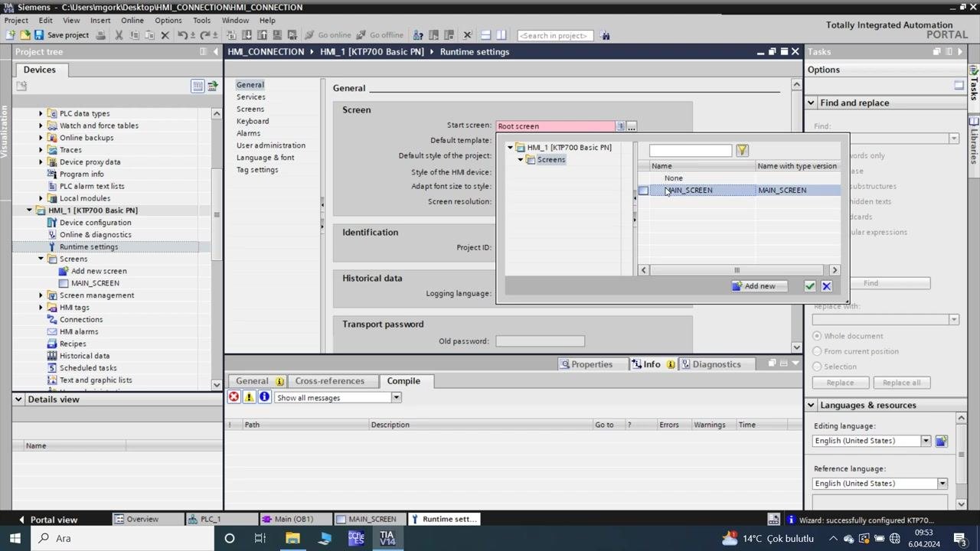Show errors filter in Compile tab

pyautogui.click(x=234, y=397)
